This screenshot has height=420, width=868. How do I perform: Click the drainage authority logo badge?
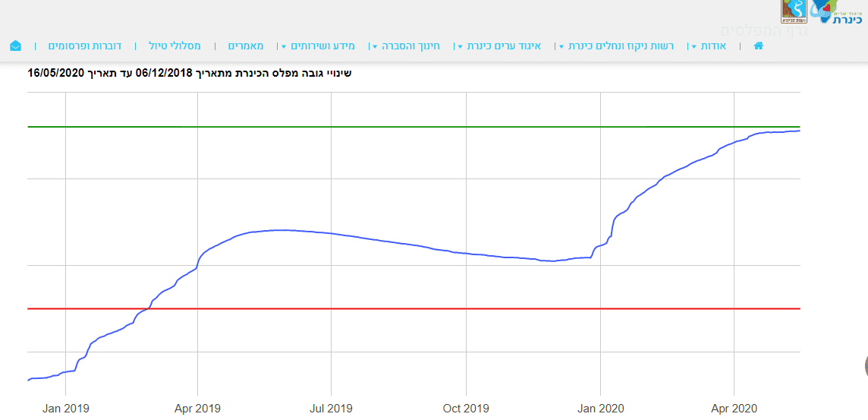click(x=794, y=11)
